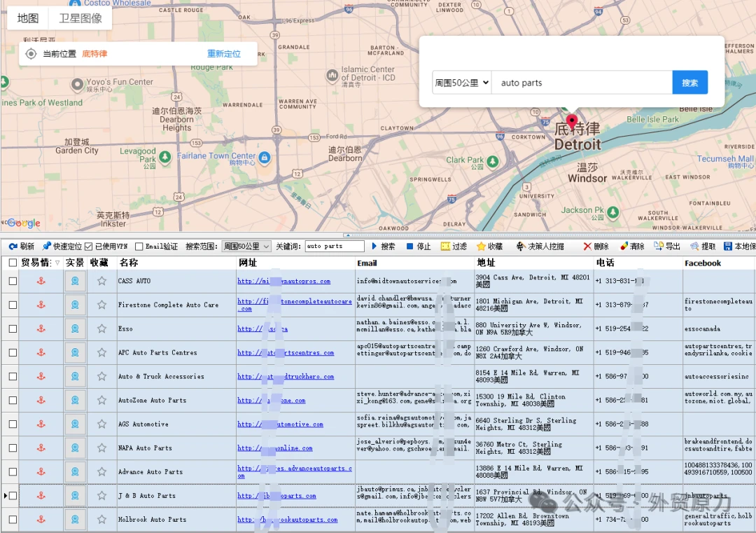
Task: Open 贸易情 column filter arrow
Action: [x=57, y=263]
